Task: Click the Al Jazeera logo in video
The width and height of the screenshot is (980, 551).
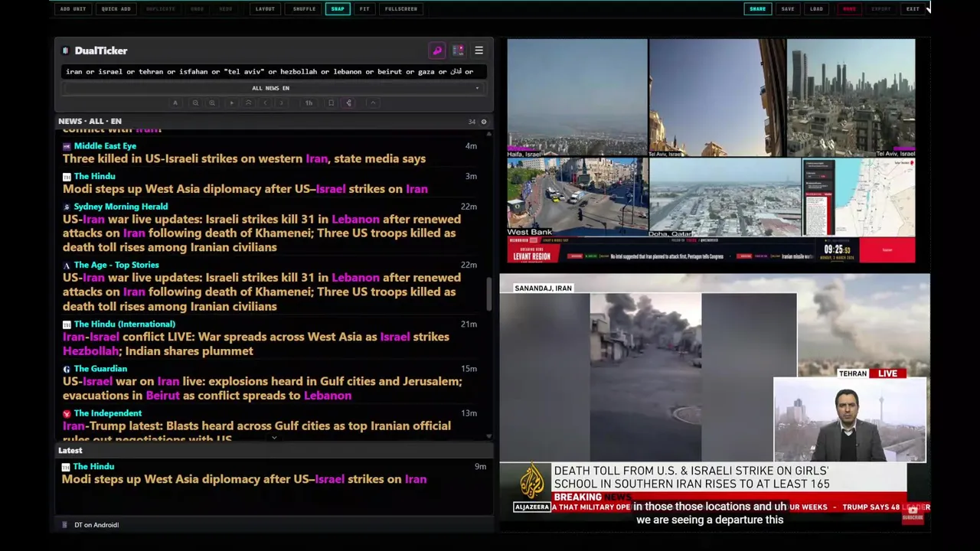Action: coord(531,488)
